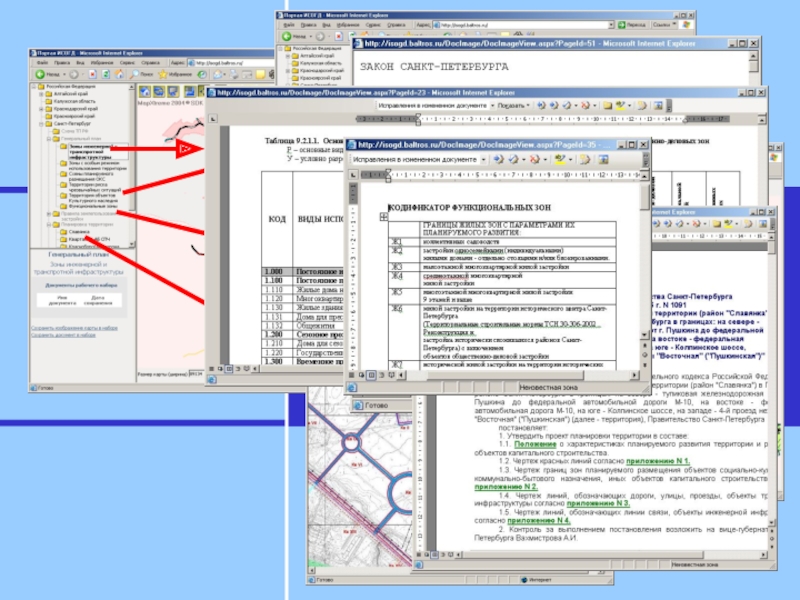Click second map tool icon above the map
The width and height of the screenshot is (800, 600).
coord(159,91)
